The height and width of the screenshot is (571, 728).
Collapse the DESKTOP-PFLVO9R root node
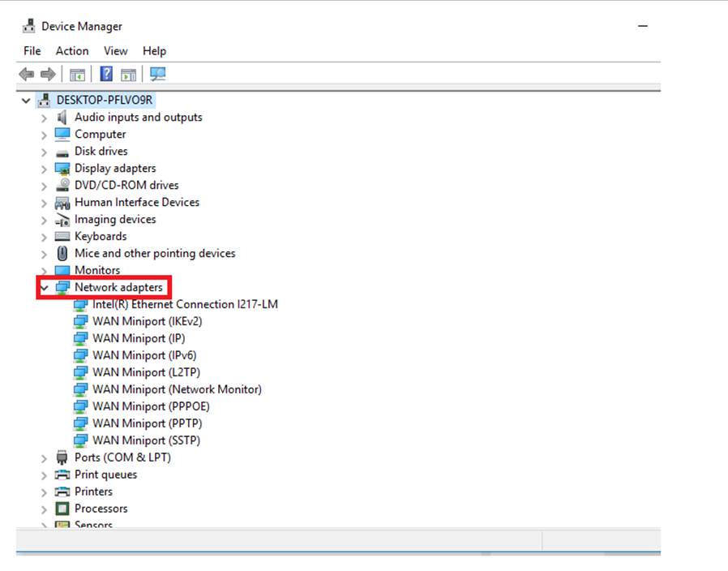[x=27, y=101]
